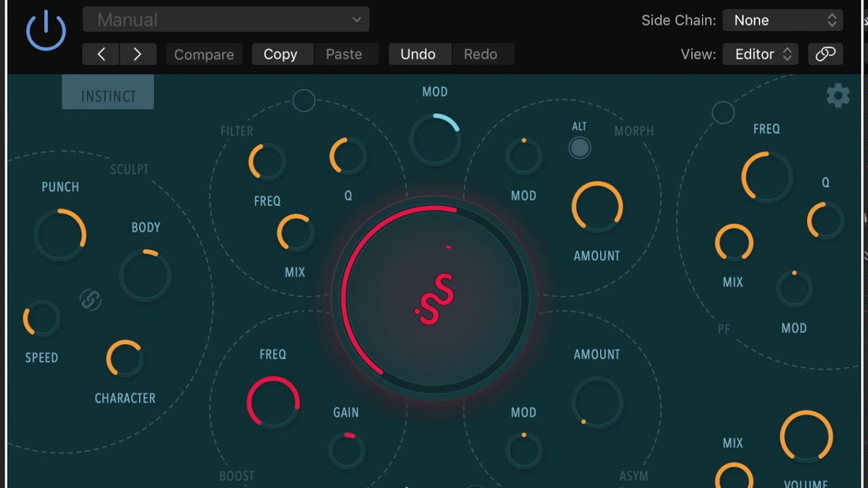
Task: Click the CHARACTER knob
Action: [x=125, y=359]
